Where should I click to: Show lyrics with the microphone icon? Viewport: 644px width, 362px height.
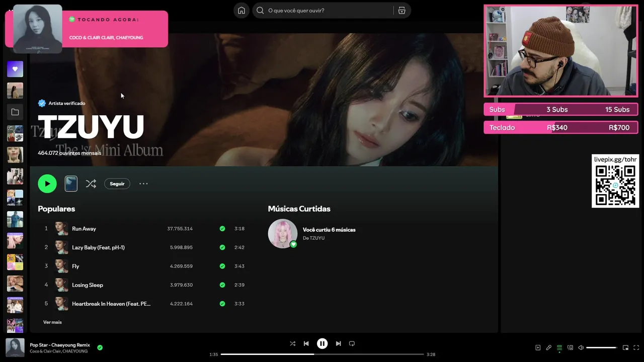point(548,347)
